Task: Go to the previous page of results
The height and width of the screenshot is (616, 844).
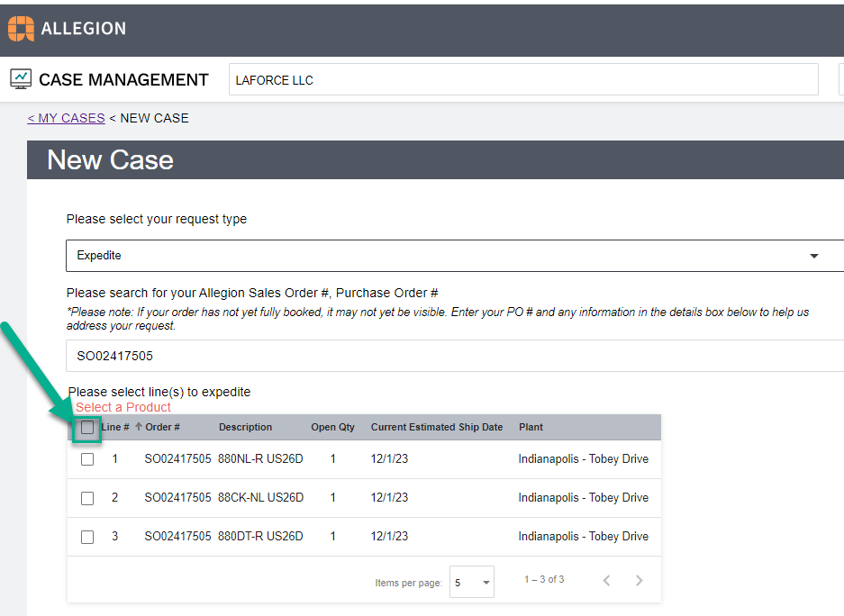Action: pyautogui.click(x=607, y=581)
